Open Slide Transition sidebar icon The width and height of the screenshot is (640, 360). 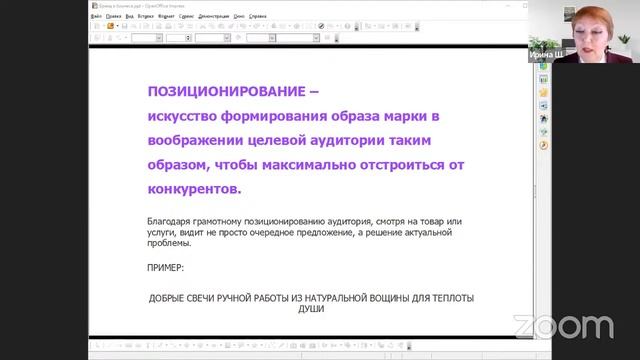[x=543, y=106]
